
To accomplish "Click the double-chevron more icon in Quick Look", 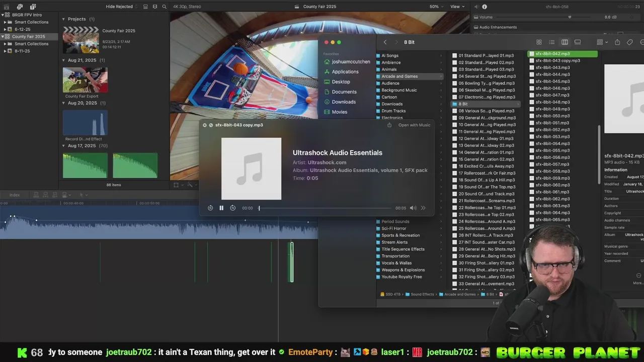I will click(423, 208).
